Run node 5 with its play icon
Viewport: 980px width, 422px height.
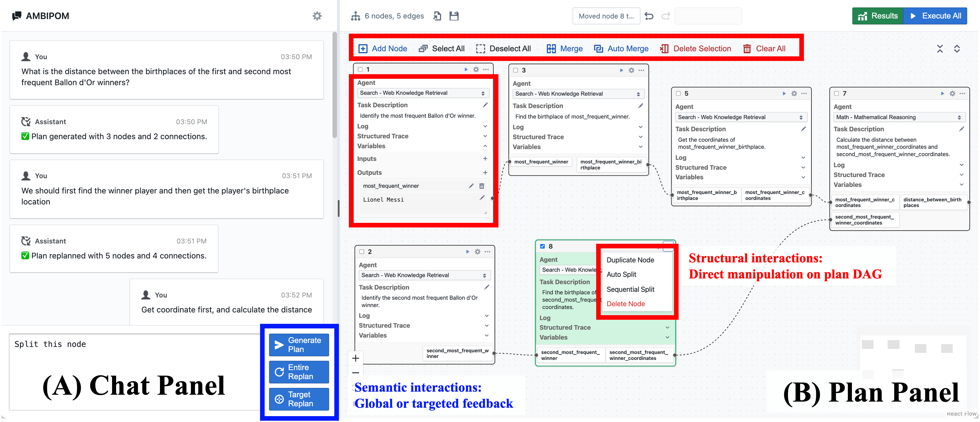tap(784, 94)
